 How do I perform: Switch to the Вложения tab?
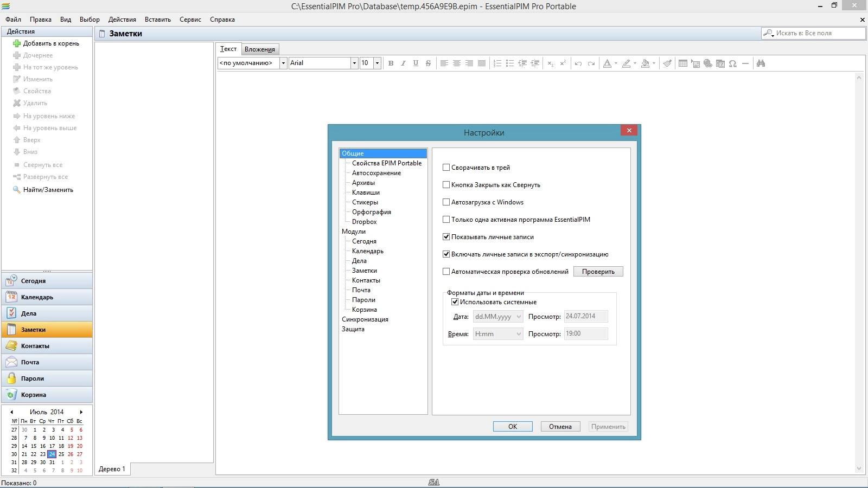pyautogui.click(x=260, y=49)
